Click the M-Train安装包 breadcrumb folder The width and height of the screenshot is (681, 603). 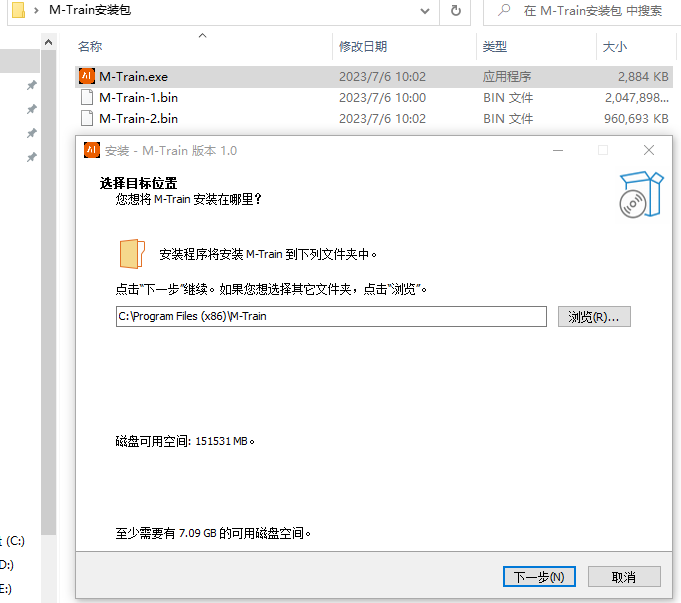90,10
